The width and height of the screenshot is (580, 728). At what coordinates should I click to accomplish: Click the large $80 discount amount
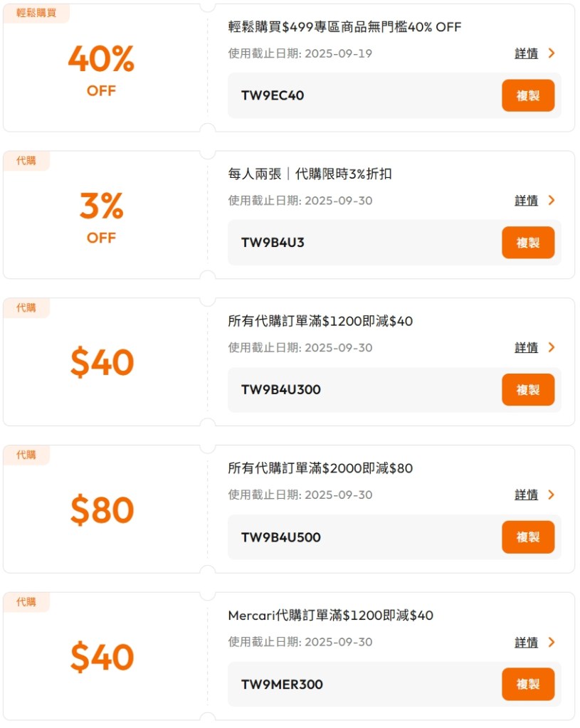pyautogui.click(x=102, y=510)
